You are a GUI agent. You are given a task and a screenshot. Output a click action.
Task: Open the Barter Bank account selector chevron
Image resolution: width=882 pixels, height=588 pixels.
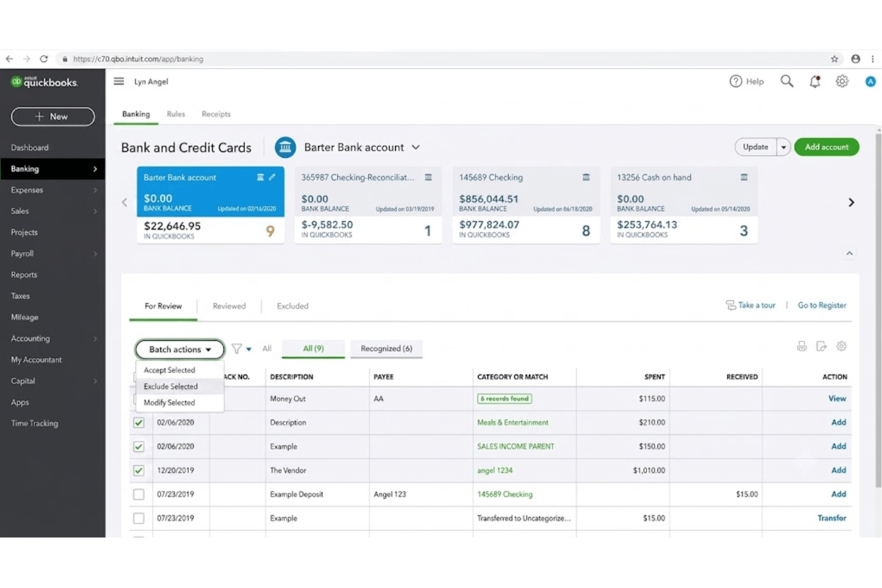click(415, 147)
